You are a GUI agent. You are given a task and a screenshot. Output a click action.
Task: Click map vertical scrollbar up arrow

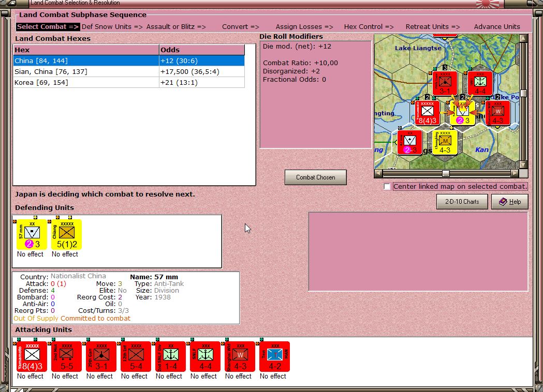pos(524,38)
